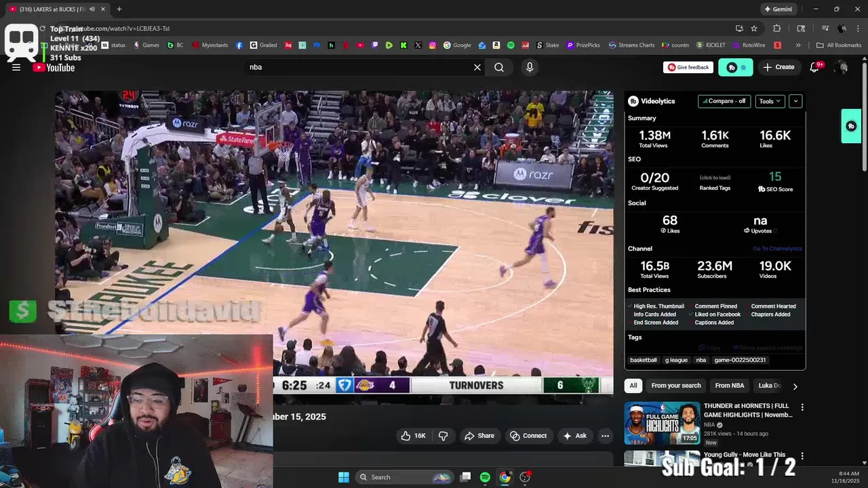The height and width of the screenshot is (488, 868).
Task: Click the game-0022500231 tag
Action: [740, 360]
